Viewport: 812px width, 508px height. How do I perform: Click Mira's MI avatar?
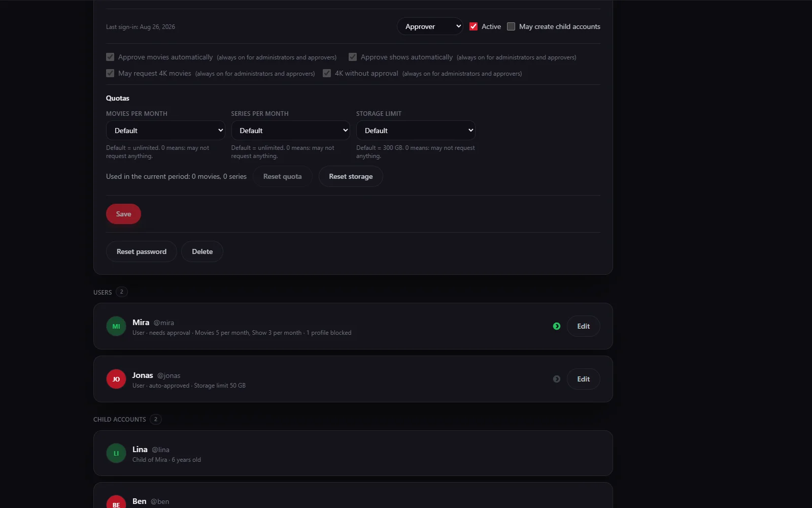tap(116, 326)
